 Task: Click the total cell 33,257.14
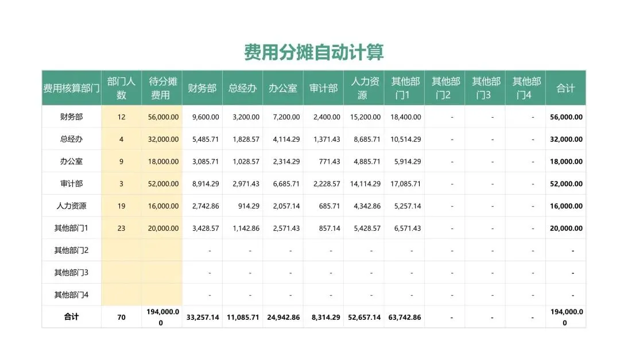click(202, 317)
